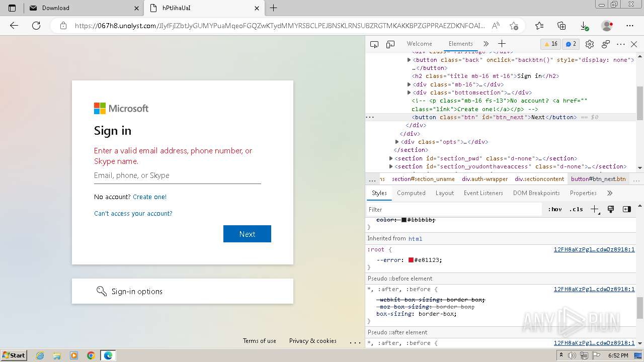644x362 pixels.
Task: Select breadcrumb section#section_uname
Action: coord(423,179)
